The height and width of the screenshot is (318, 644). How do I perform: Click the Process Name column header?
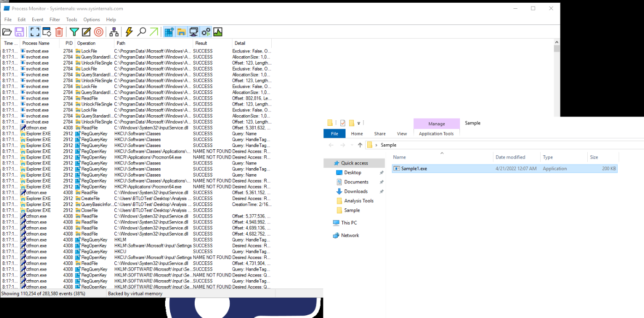point(40,43)
